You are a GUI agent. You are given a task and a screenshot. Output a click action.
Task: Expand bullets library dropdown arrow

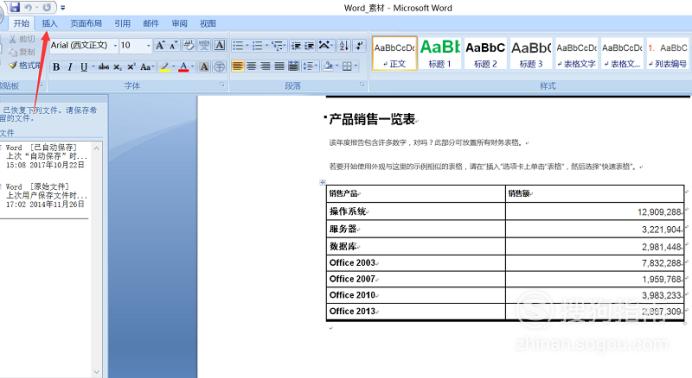pyautogui.click(x=247, y=45)
